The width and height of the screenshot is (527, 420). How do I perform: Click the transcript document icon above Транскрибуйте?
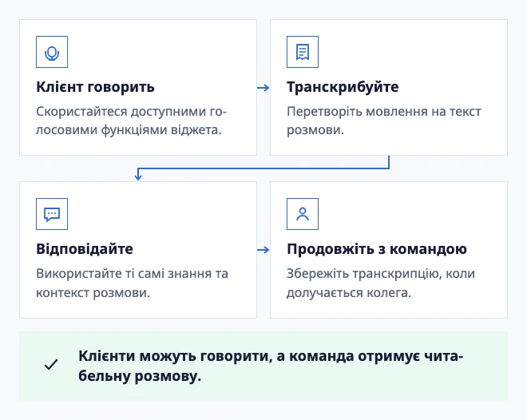coord(303,52)
